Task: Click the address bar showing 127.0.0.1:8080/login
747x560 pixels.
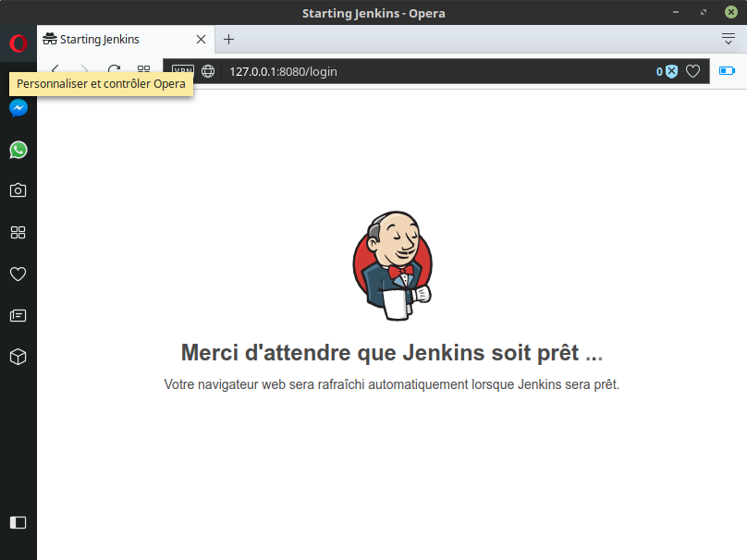Action: tap(416, 71)
